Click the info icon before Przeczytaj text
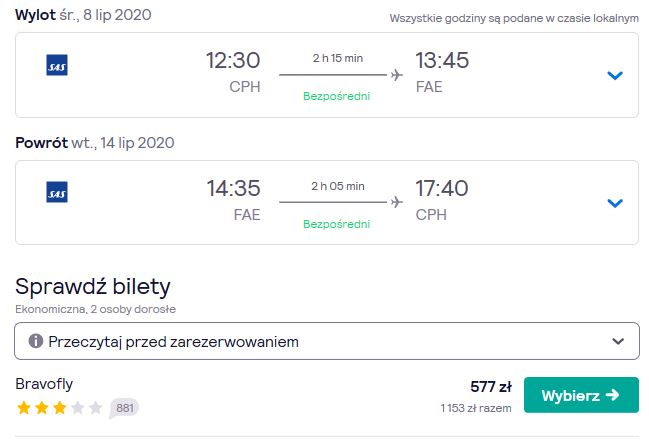 pos(36,341)
